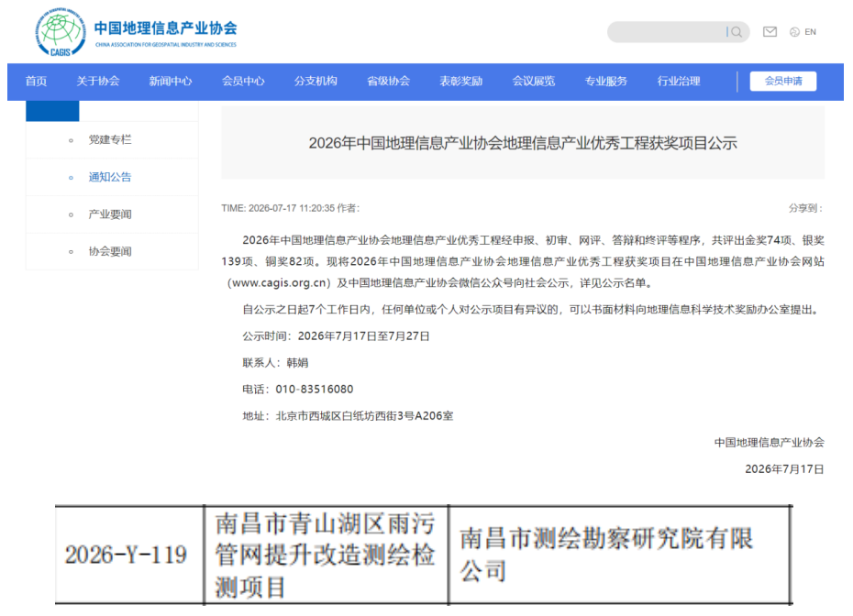Open the 表彰奖励 menu item
The width and height of the screenshot is (853, 616).
[460, 81]
